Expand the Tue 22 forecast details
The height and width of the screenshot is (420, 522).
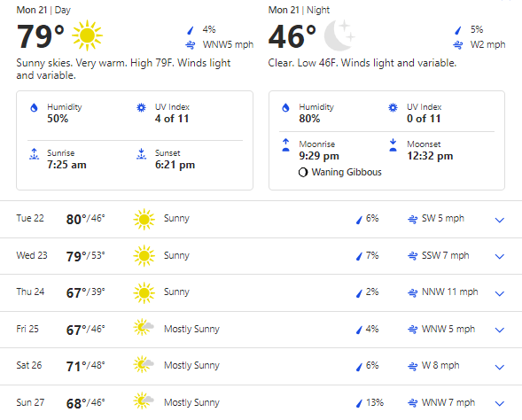click(x=499, y=220)
